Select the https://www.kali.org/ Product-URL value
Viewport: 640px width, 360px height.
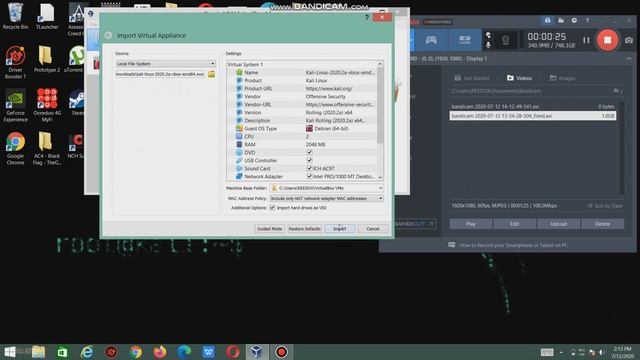[x=329, y=88]
